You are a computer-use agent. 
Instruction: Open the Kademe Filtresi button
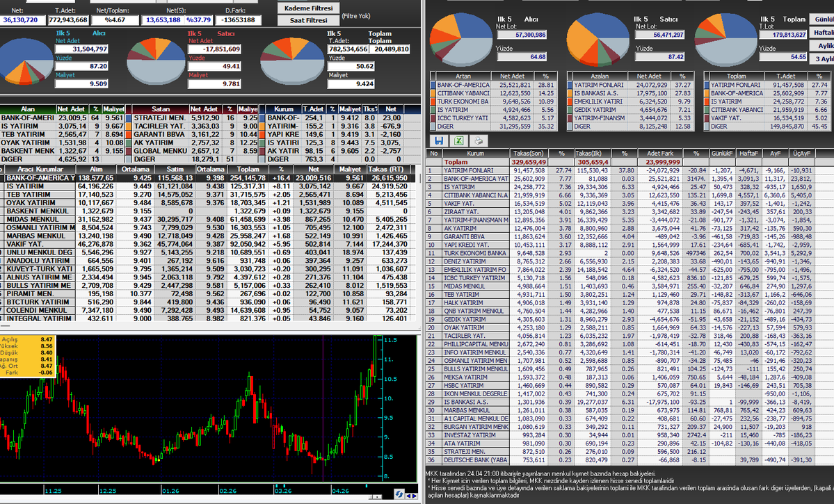309,8
